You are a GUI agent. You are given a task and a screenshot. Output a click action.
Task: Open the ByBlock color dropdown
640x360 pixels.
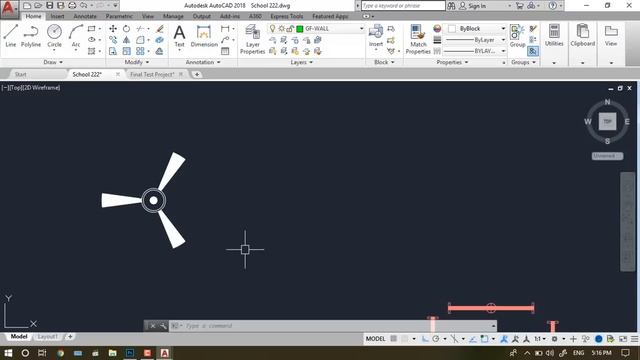[503, 29]
